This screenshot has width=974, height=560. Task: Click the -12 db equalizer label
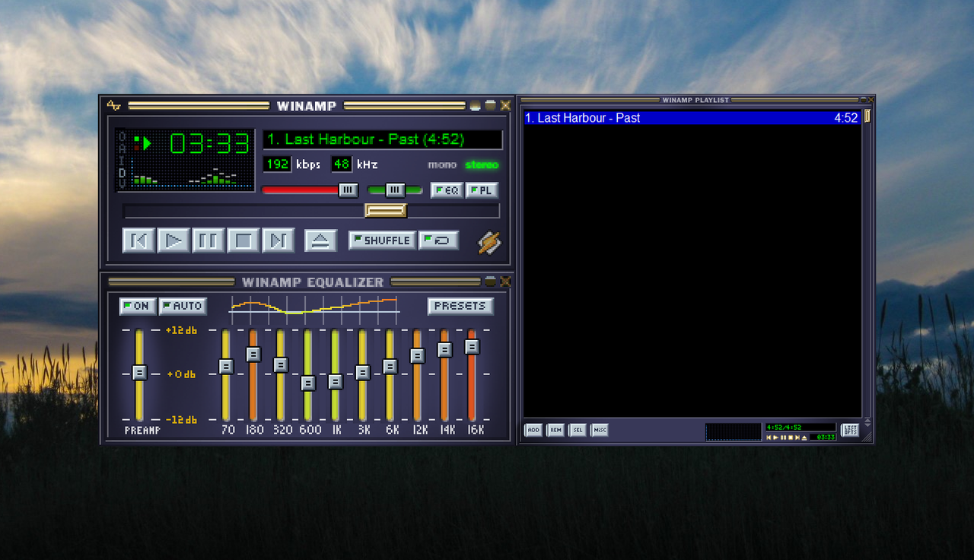tap(181, 419)
